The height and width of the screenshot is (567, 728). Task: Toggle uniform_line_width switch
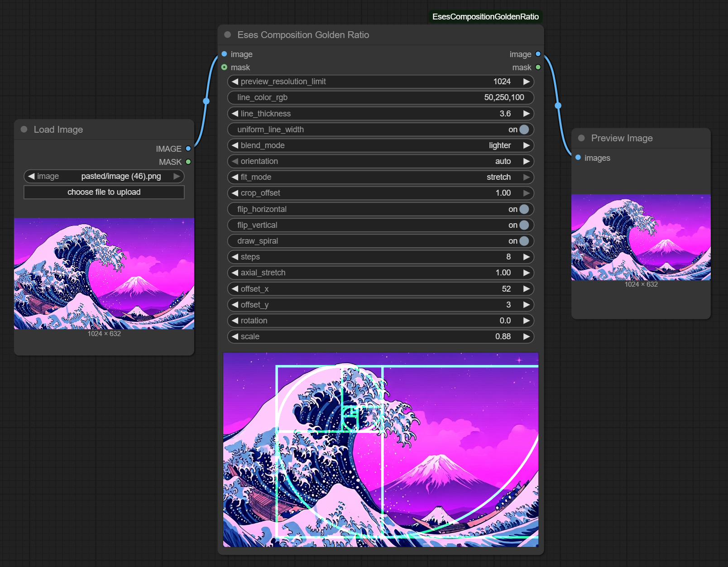[524, 130]
